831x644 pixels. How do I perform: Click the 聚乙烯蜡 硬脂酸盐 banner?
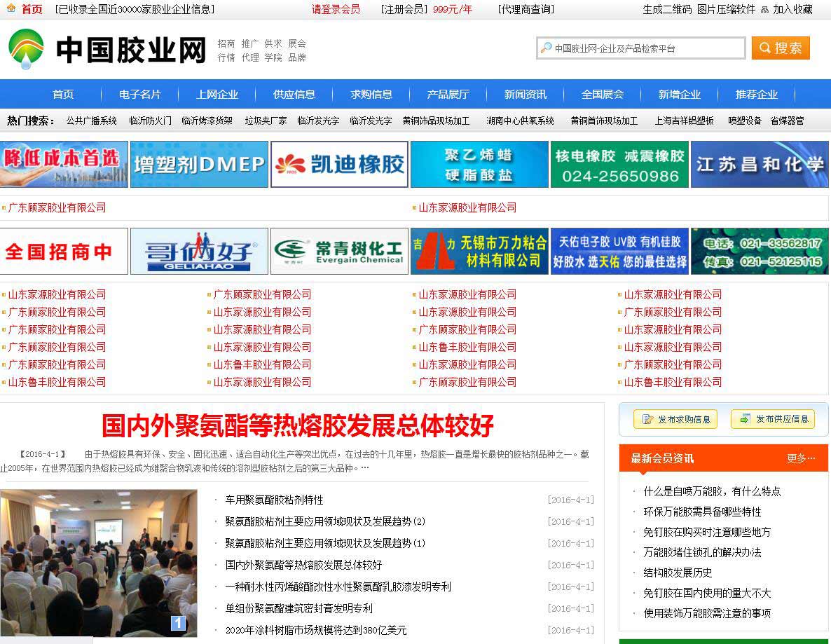coord(479,164)
